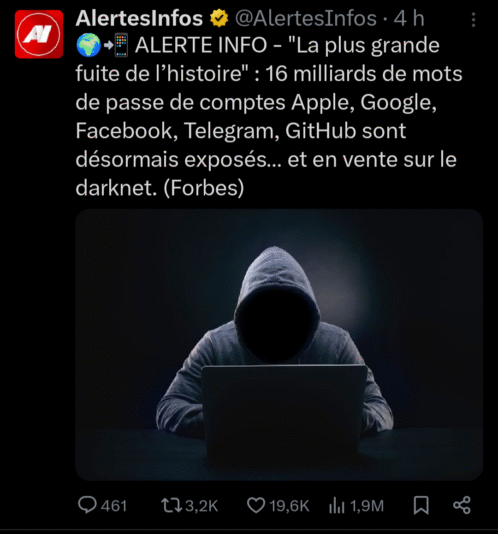Open the AlertesInfos profile avatar
Viewport: 498px width, 534px height.
point(39,34)
